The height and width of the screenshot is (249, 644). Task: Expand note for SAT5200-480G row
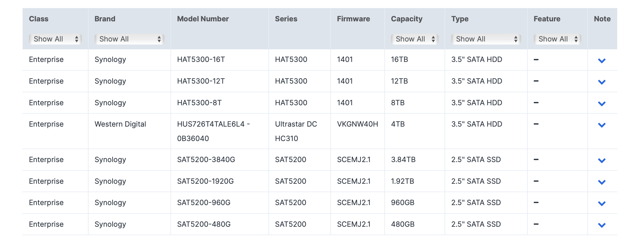point(602,225)
